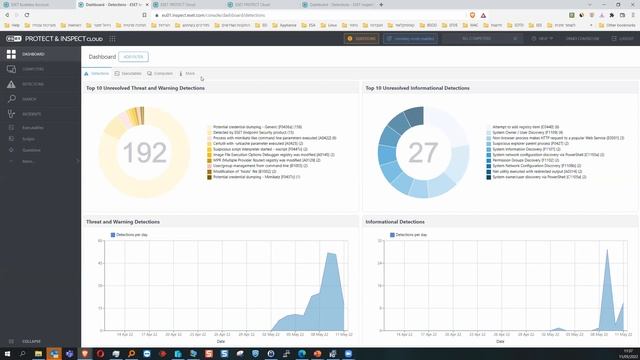Screen dimensions: 640x360
Task: Click the ESET Protect & Inspect Cloud logo
Action: point(54,39)
